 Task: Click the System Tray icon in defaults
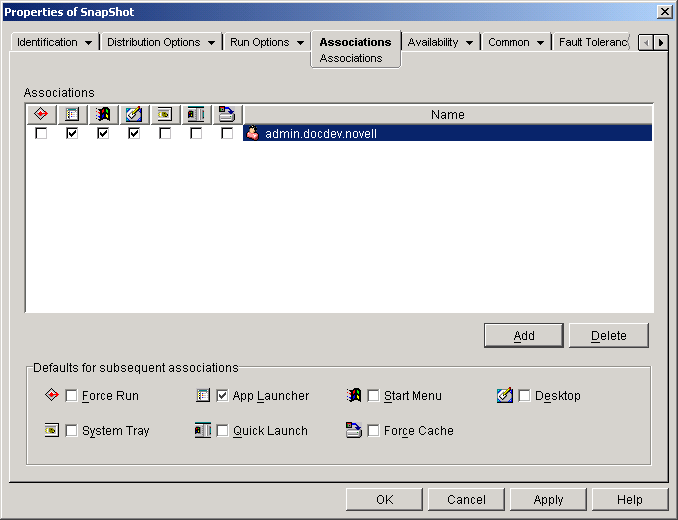point(52,430)
